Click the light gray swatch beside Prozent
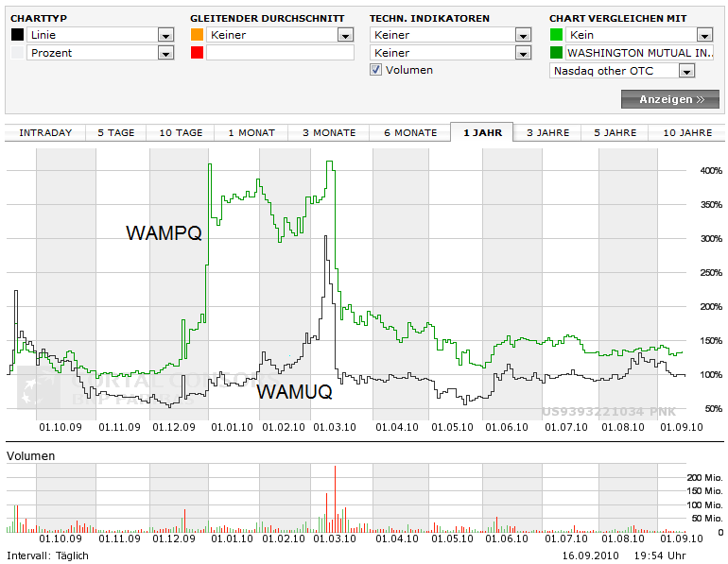The width and height of the screenshot is (728, 564). coord(17,53)
